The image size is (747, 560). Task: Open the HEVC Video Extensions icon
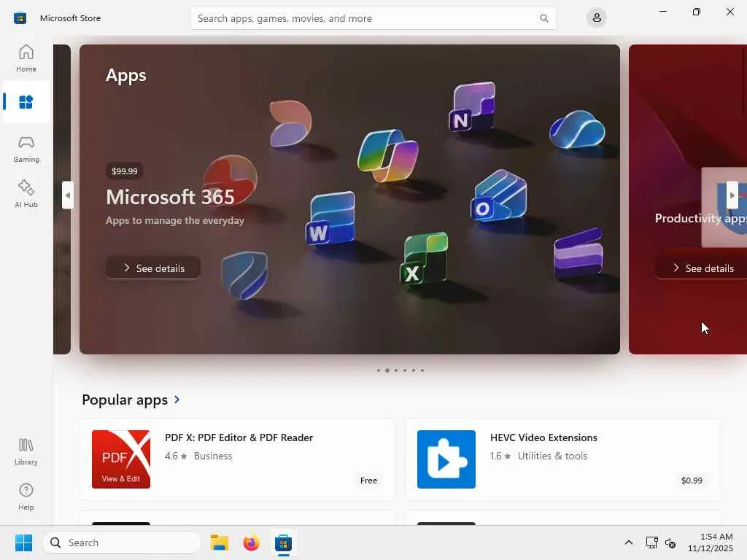pyautogui.click(x=446, y=459)
